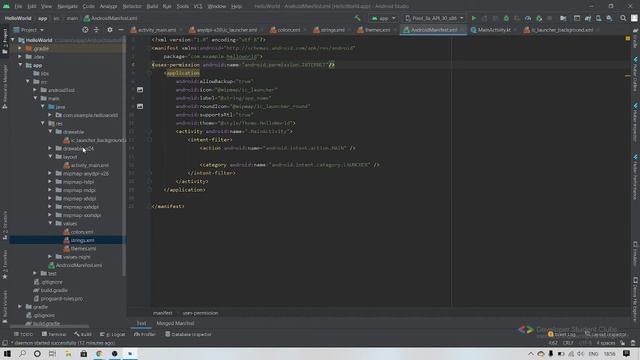The height and width of the screenshot is (360, 640).
Task: Open the Profiler tool window
Action: (145, 334)
